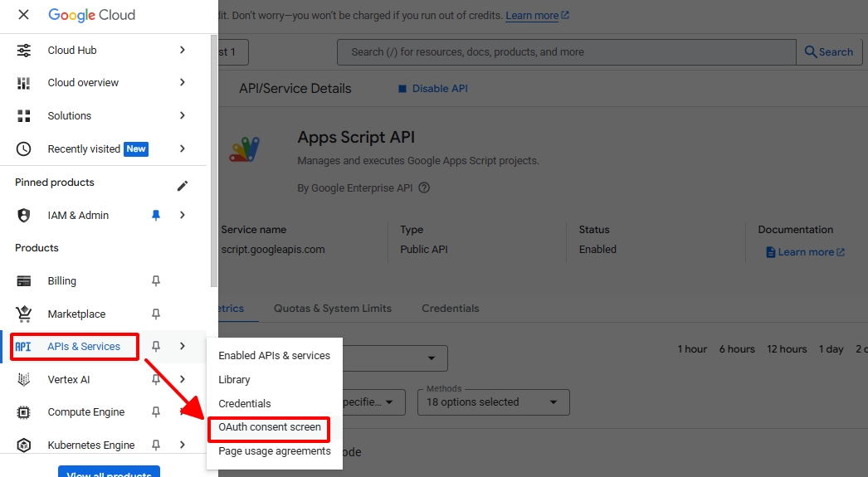The width and height of the screenshot is (868, 477).
Task: Switch to the Quotas & System Limits tab
Action: point(333,309)
